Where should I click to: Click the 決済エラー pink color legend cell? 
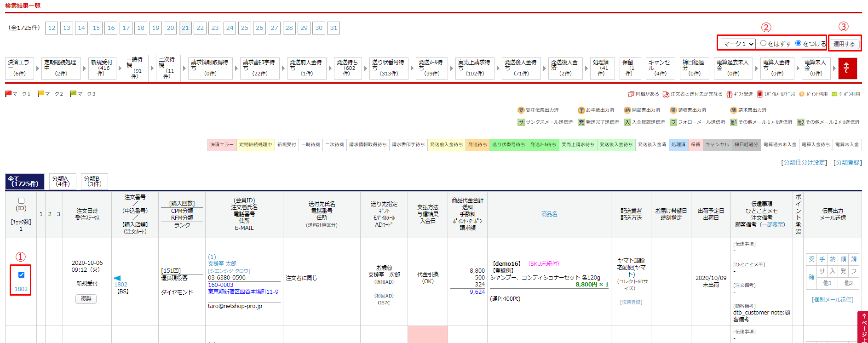(x=222, y=145)
